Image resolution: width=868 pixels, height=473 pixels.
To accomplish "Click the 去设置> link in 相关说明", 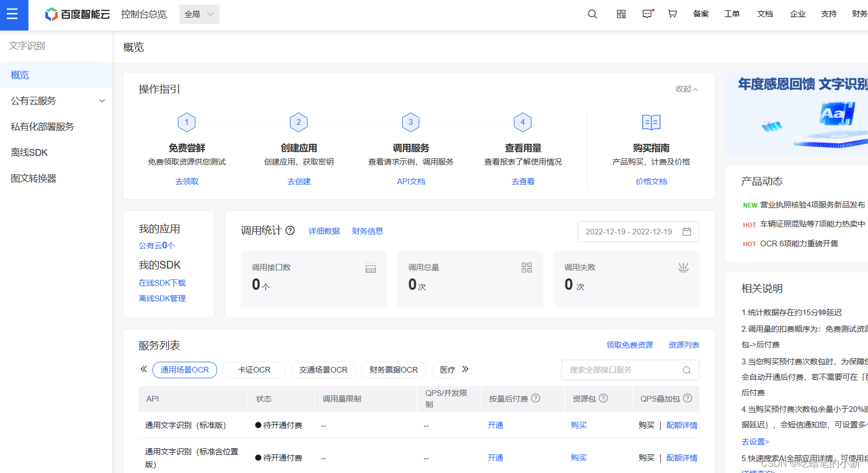I will 755,442.
